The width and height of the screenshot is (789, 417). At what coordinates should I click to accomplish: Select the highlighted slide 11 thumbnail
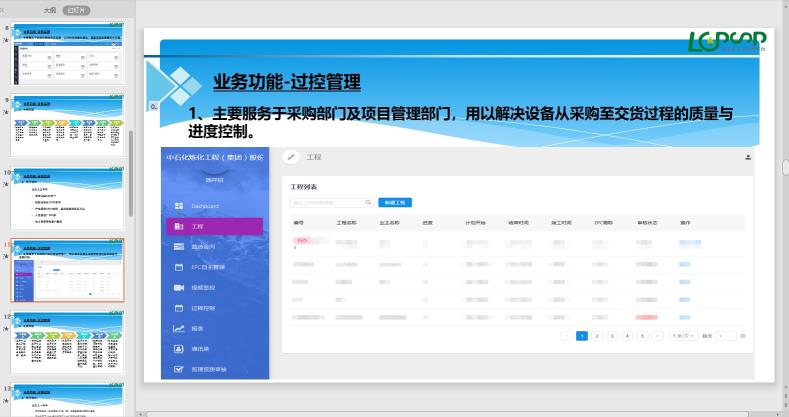click(67, 271)
